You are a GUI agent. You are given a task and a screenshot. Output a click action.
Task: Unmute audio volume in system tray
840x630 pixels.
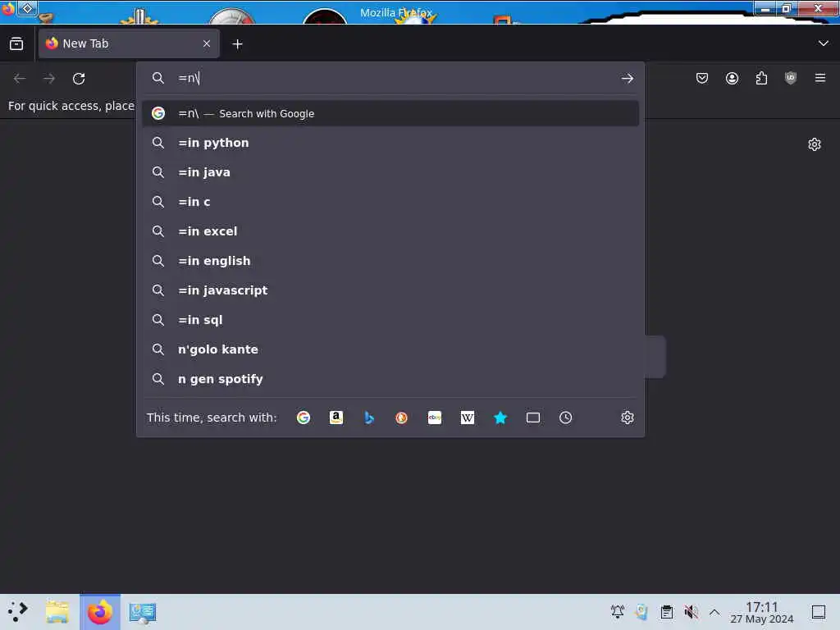[691, 611]
